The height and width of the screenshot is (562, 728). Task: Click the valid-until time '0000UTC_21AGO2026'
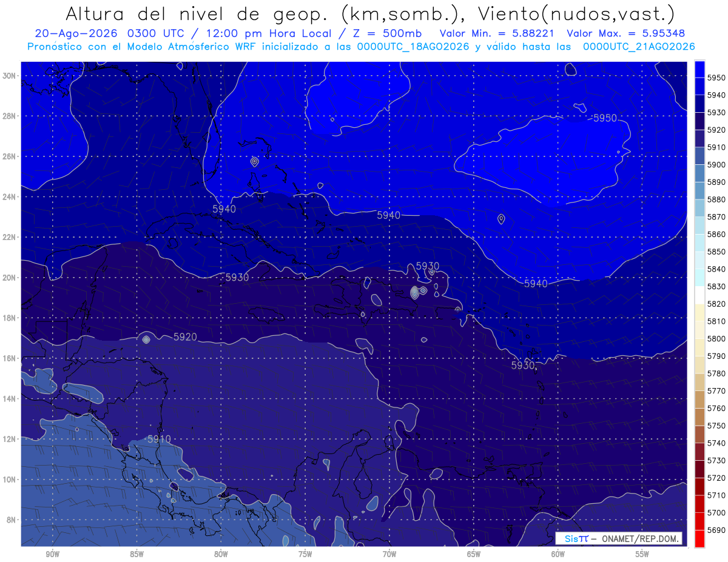click(x=639, y=47)
